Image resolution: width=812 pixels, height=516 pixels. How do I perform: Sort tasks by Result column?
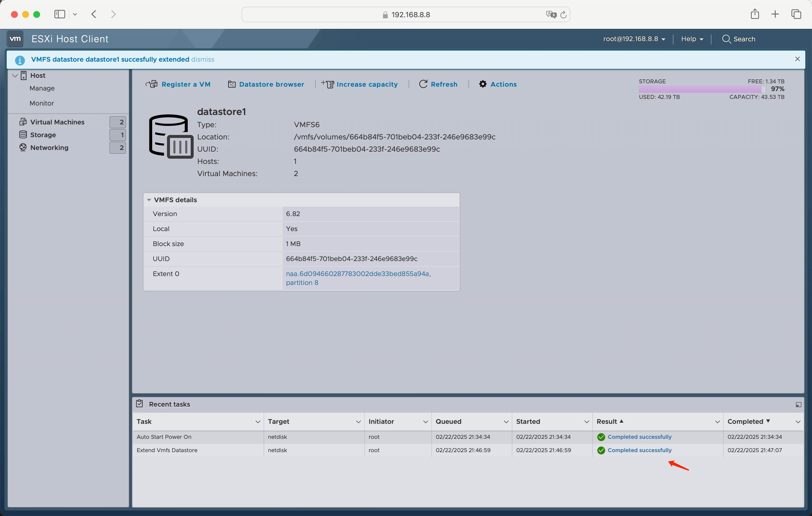(610, 422)
